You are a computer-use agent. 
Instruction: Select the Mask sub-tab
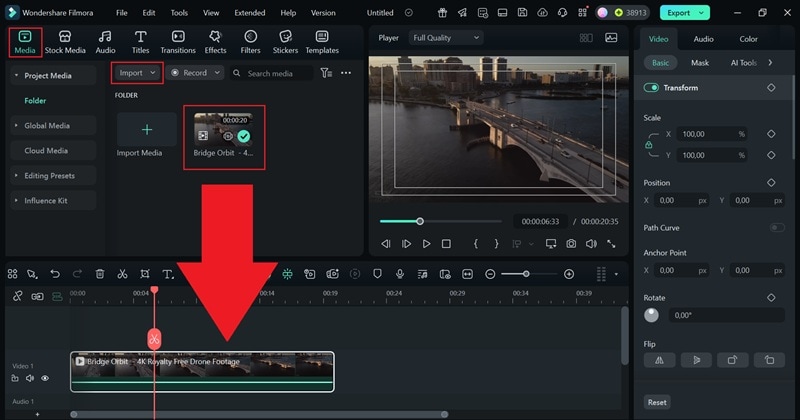(700, 63)
